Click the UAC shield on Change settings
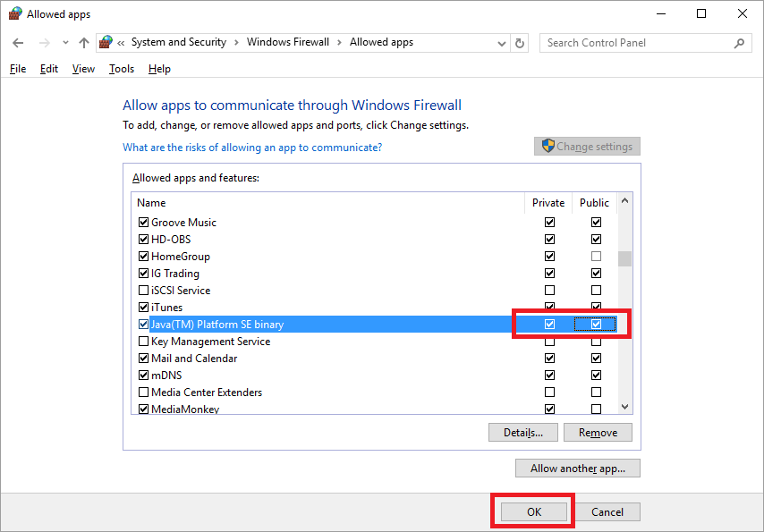 click(547, 146)
